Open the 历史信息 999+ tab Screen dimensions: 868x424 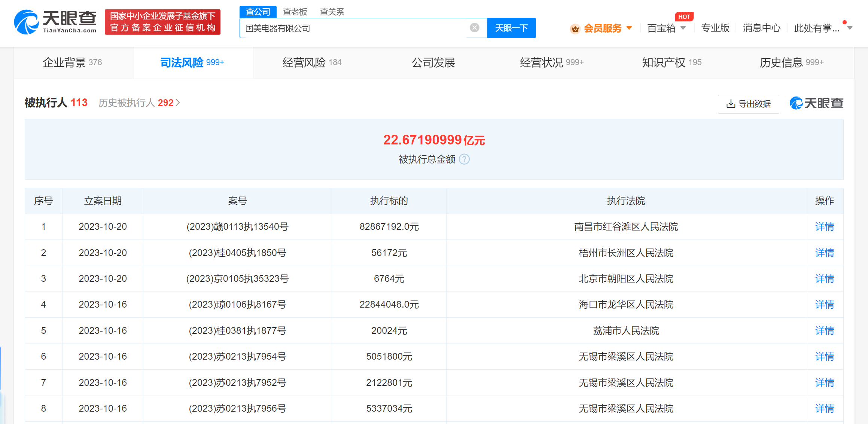click(792, 62)
